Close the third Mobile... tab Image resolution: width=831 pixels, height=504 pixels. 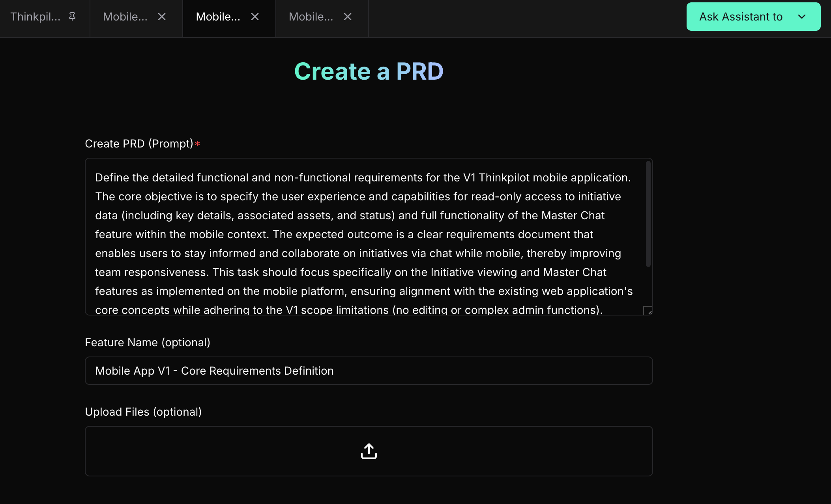(x=348, y=17)
